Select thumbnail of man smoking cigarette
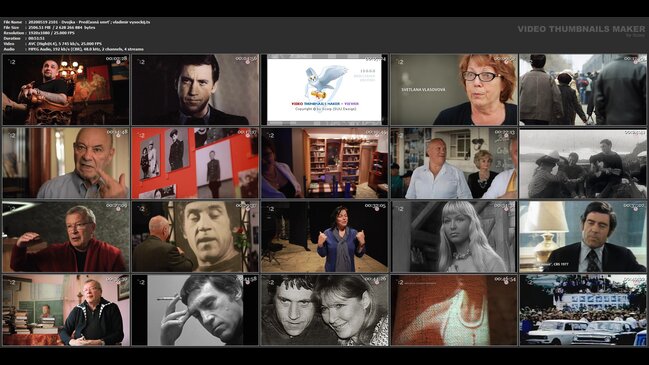649x365 pixels. (195, 310)
